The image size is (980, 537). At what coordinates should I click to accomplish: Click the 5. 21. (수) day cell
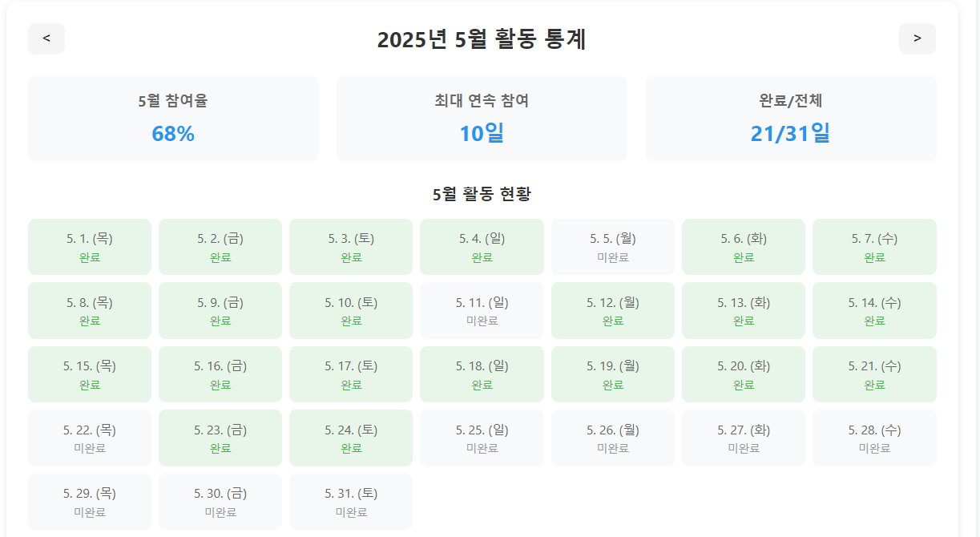coord(874,374)
